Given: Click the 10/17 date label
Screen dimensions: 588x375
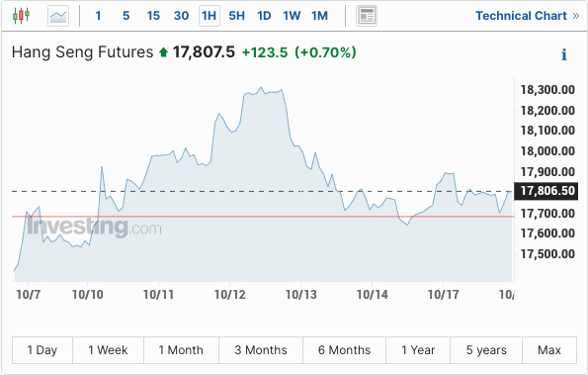Looking at the screenshot, I should pyautogui.click(x=444, y=295).
